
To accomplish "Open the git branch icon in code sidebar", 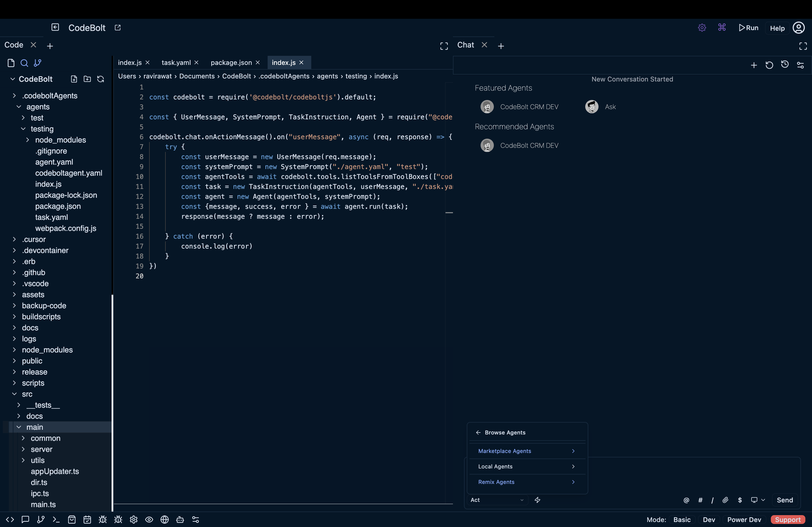I will [x=38, y=63].
